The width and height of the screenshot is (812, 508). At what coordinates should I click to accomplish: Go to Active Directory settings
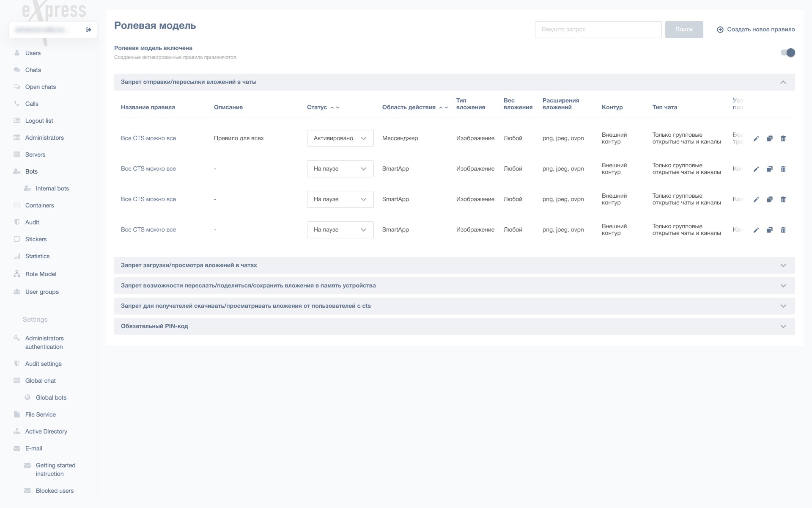click(x=46, y=431)
